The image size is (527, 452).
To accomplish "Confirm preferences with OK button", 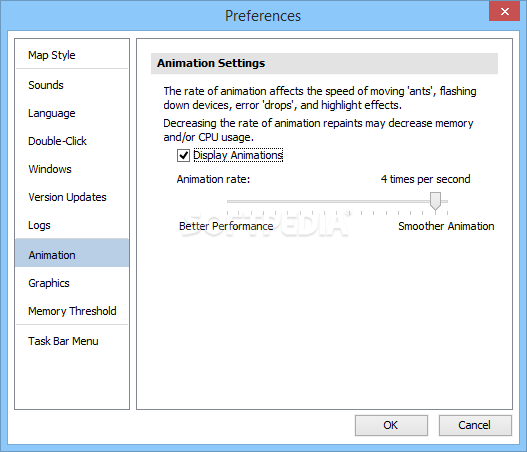I will (391, 425).
